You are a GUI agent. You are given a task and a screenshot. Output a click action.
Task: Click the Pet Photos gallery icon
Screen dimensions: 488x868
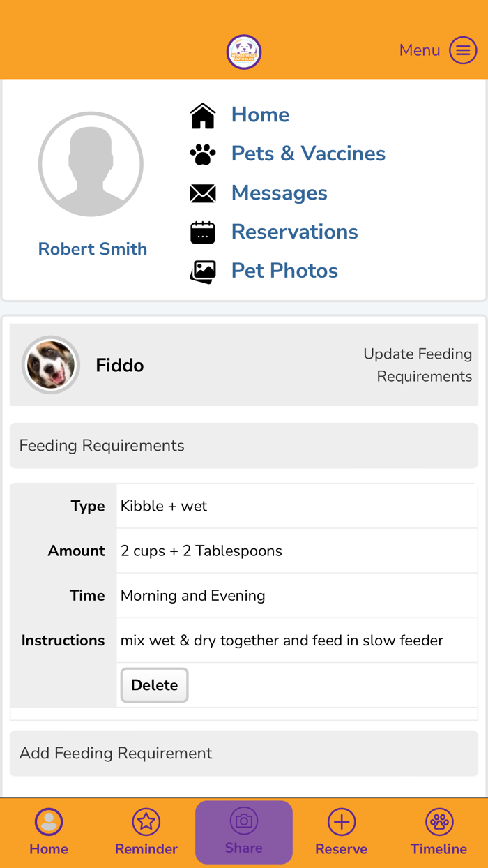point(203,271)
